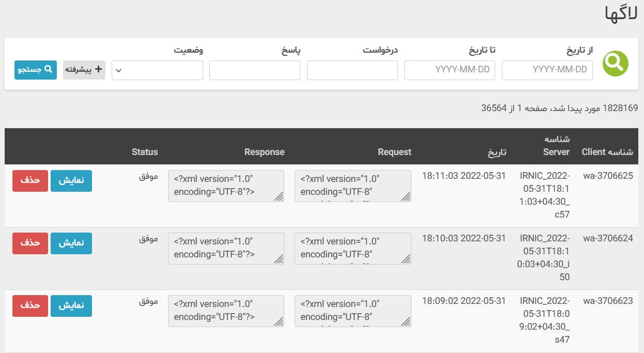Expand advanced filters with پیشرفته button
644x353 pixels.
pos(84,70)
